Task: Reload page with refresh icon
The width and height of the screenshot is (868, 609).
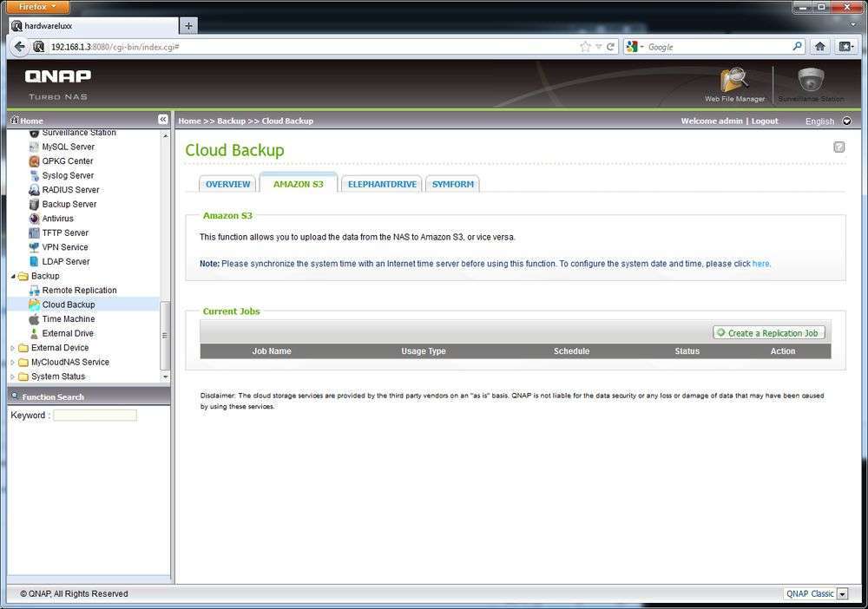Action: tap(610, 47)
